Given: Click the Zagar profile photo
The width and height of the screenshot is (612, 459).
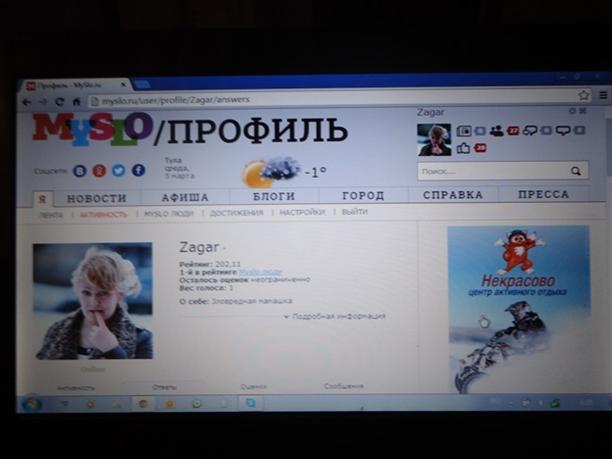Looking at the screenshot, I should pyautogui.click(x=92, y=300).
